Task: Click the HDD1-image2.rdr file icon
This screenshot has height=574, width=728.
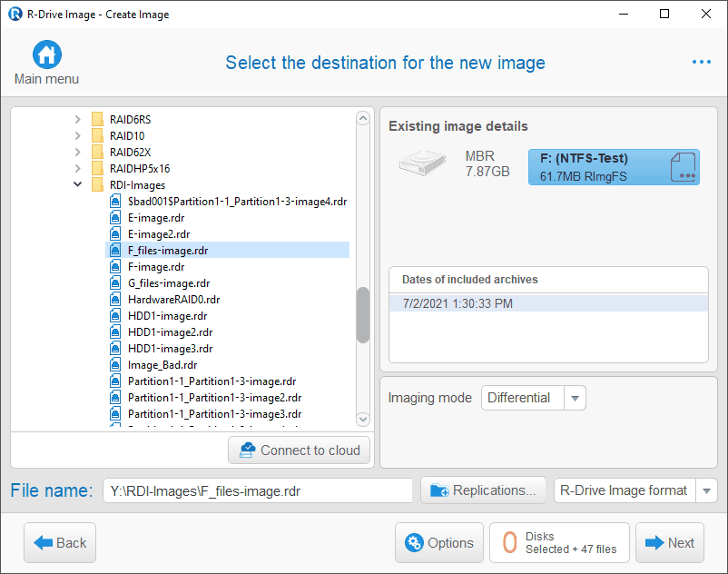Action: [115, 332]
